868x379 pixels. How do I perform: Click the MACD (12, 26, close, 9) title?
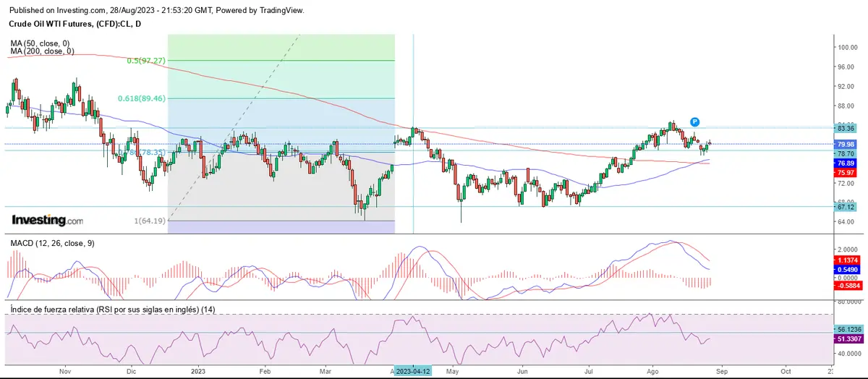click(x=52, y=243)
